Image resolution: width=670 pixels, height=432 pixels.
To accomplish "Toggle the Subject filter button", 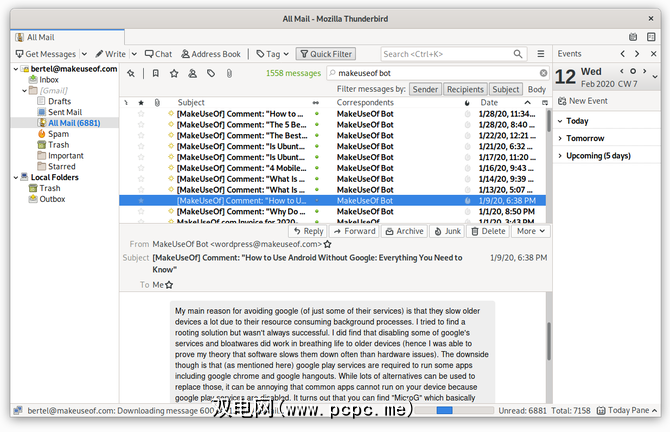I will (505, 89).
